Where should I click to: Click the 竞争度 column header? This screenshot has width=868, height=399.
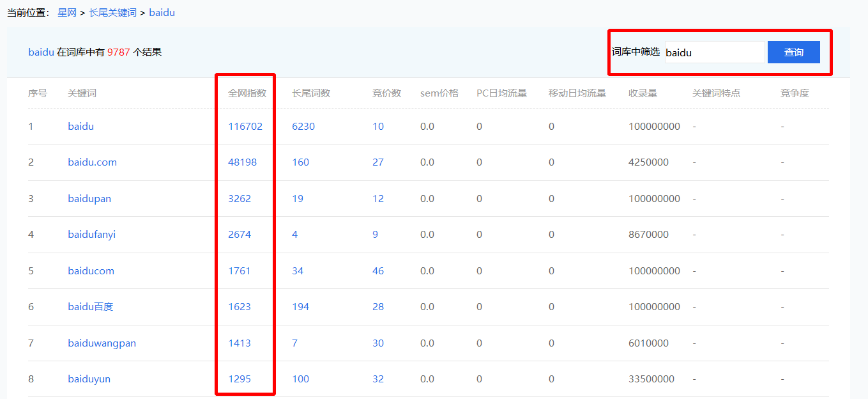point(795,93)
